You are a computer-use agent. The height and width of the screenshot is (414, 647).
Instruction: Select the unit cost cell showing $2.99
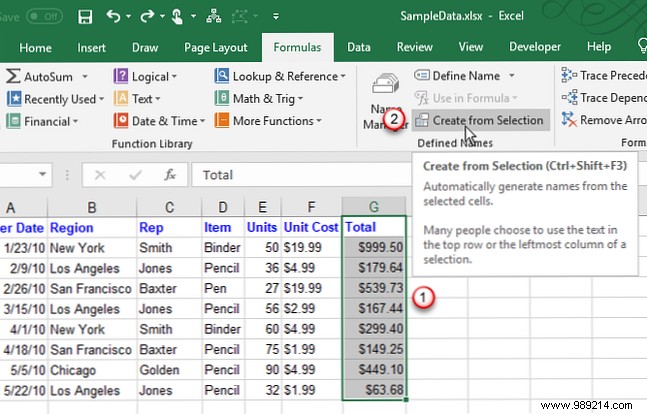(x=312, y=308)
